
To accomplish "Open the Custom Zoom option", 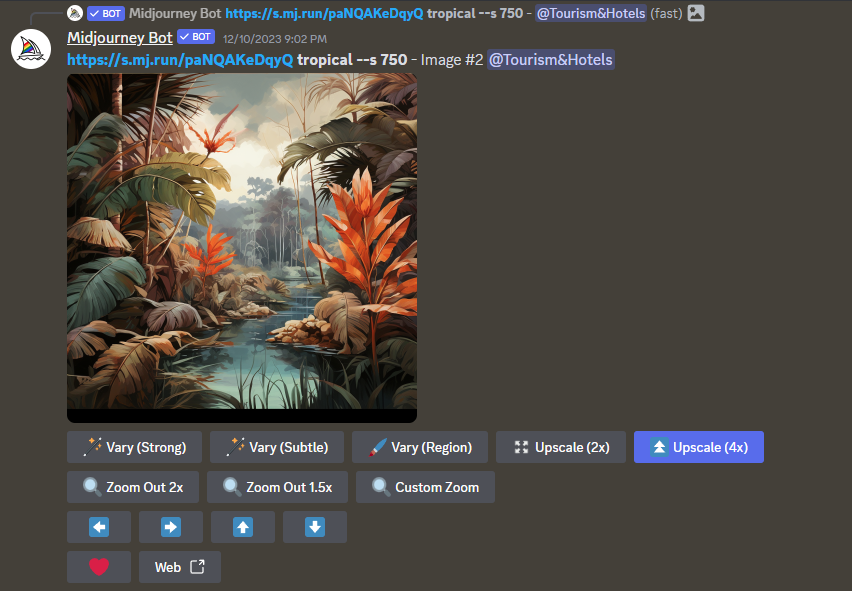I will click(425, 487).
